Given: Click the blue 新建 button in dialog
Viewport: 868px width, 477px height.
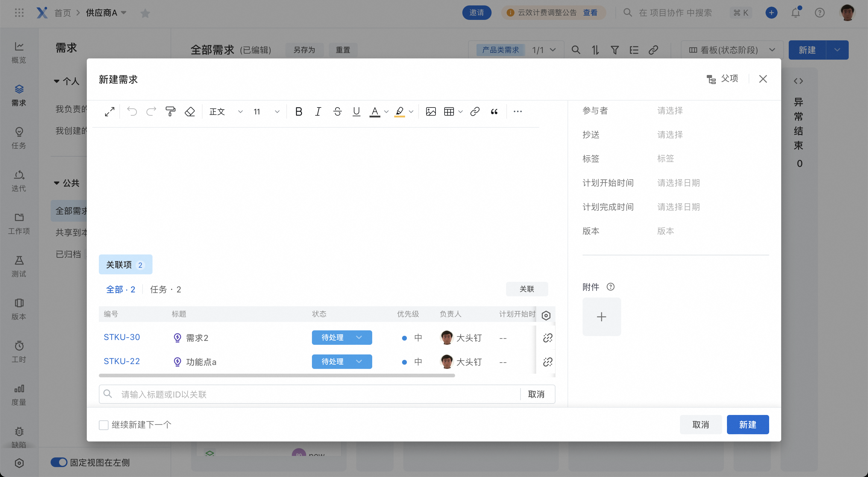Looking at the screenshot, I should point(748,425).
